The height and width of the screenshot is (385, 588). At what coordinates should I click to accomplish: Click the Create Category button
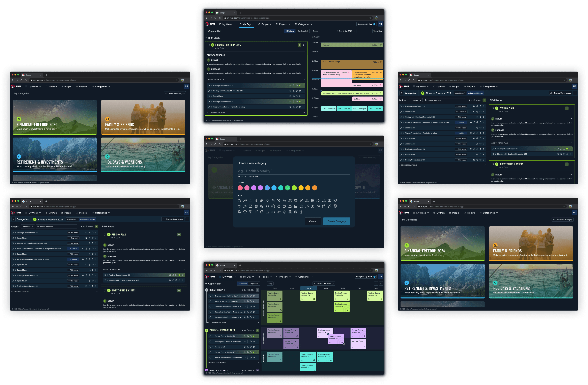336,221
